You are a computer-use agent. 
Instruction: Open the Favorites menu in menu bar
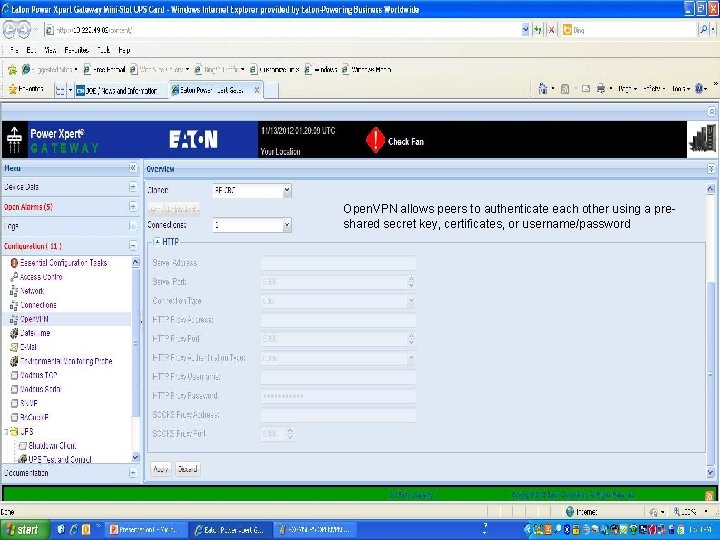(77, 50)
